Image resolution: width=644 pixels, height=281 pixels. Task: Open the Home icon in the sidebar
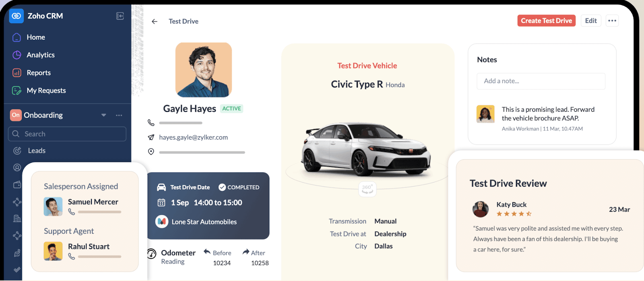(17, 37)
